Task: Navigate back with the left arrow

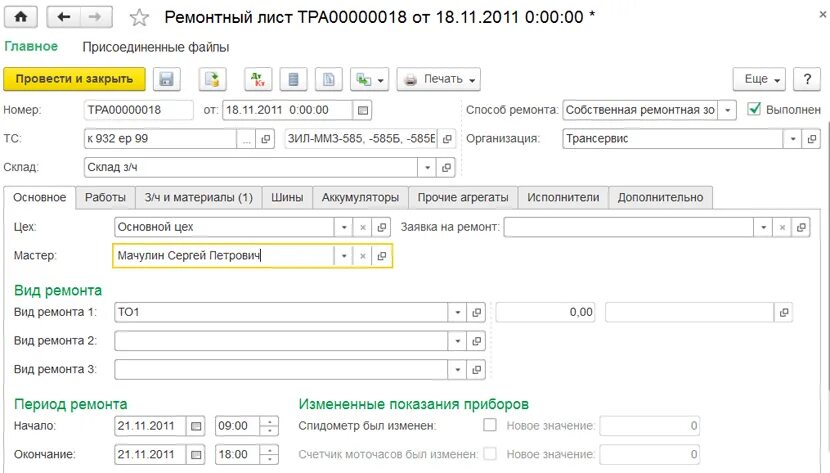Action: coord(64,17)
